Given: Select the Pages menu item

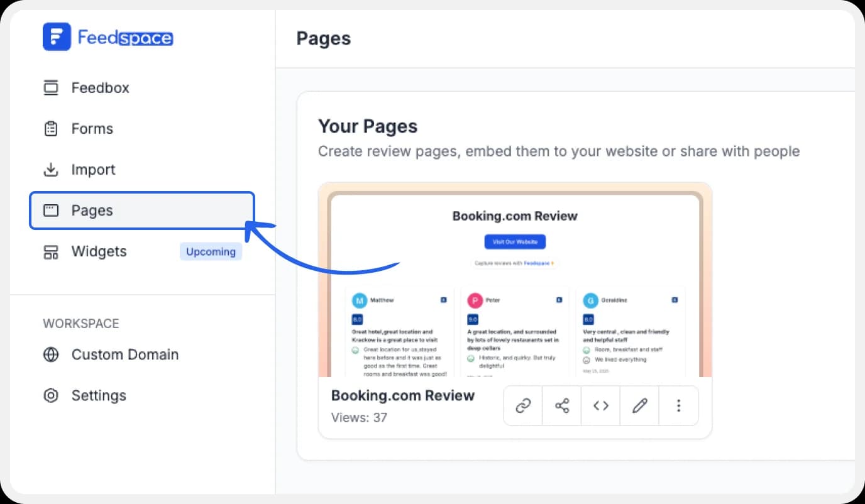Looking at the screenshot, I should click(x=92, y=210).
